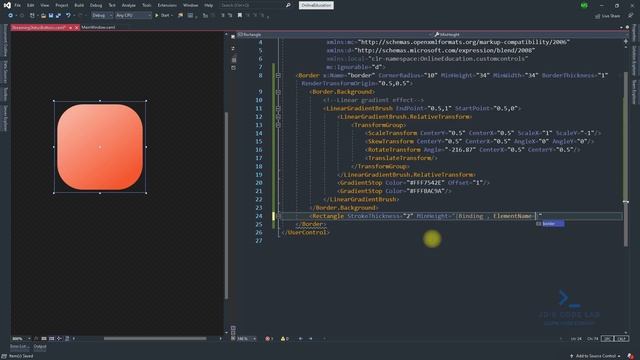Click the Live Share button
The width and height of the screenshot is (640, 360).
click(x=607, y=16)
